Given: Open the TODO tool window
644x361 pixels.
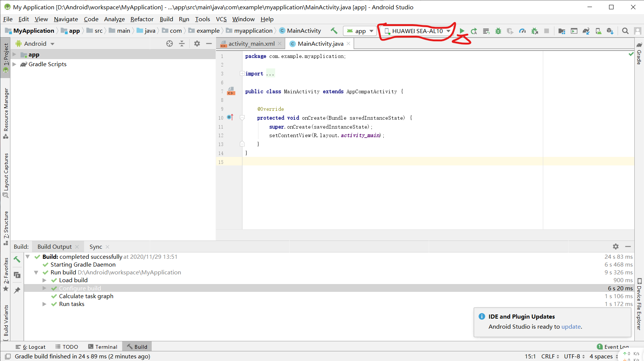Looking at the screenshot, I should (x=67, y=347).
